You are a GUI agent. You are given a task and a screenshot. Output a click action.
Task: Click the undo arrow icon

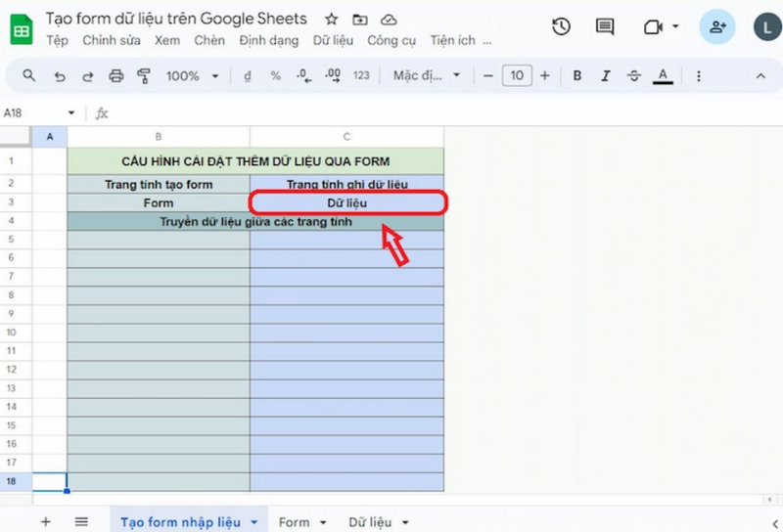60,75
